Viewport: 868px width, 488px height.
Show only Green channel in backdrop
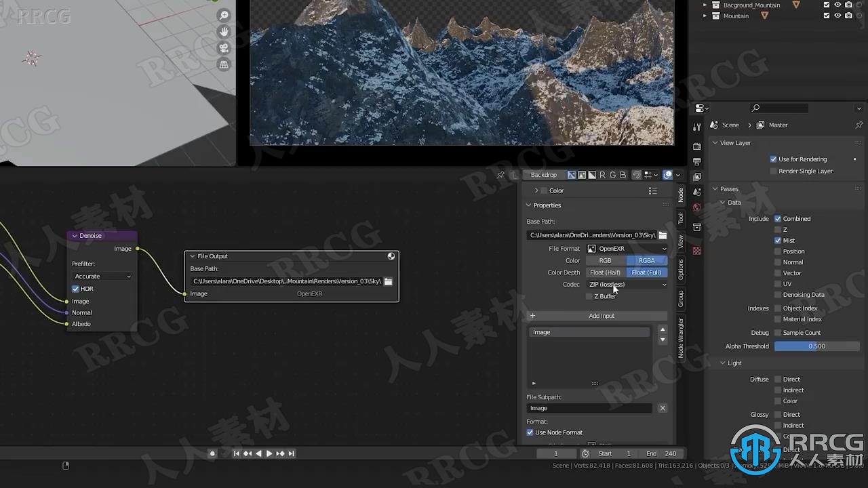pos(612,175)
